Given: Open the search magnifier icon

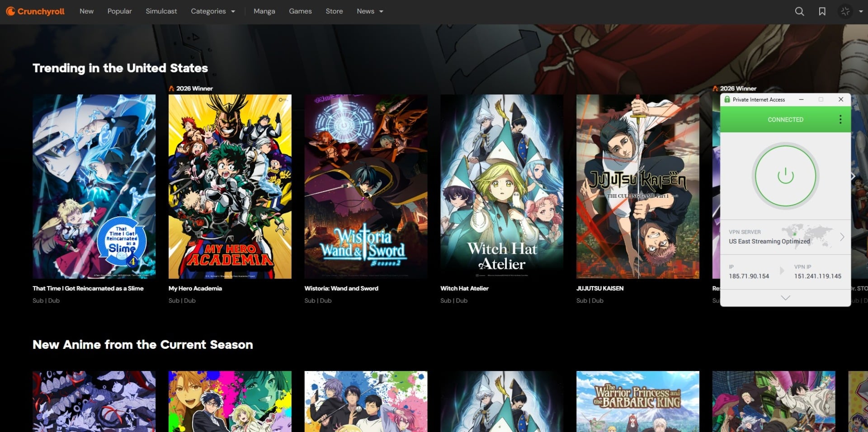Looking at the screenshot, I should click(799, 11).
